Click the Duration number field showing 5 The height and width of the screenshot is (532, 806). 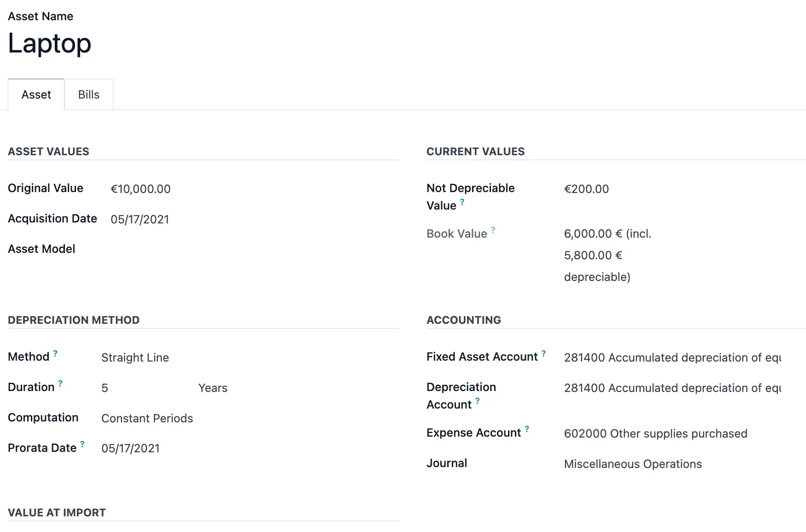pyautogui.click(x=105, y=388)
